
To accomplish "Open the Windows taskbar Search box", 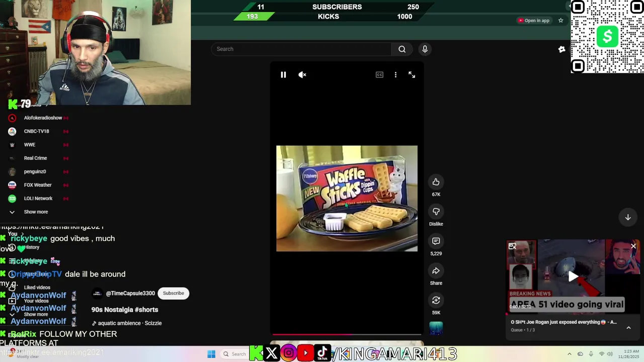I will click(235, 354).
